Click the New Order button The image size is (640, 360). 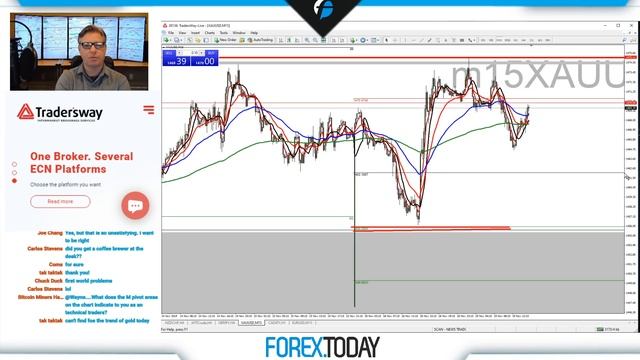[226, 40]
